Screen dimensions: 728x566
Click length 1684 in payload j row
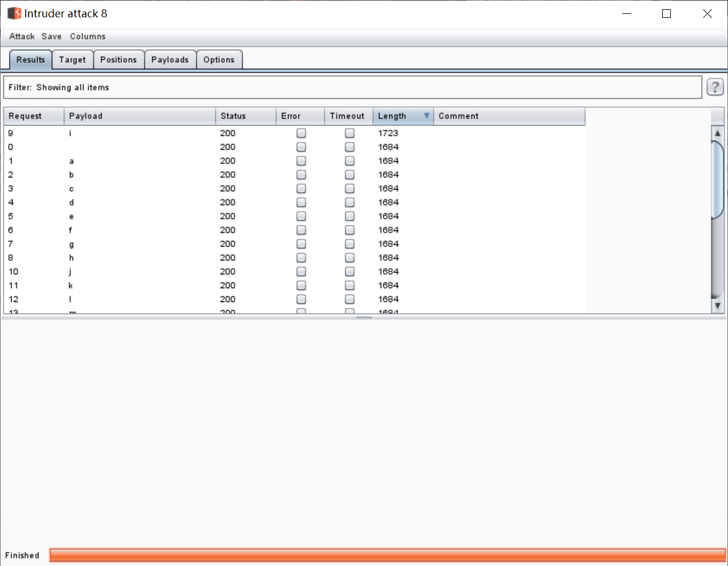coord(388,271)
